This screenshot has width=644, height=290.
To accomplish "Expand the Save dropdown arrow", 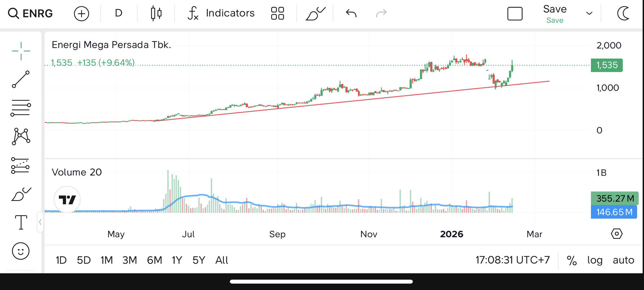I will click(x=589, y=14).
